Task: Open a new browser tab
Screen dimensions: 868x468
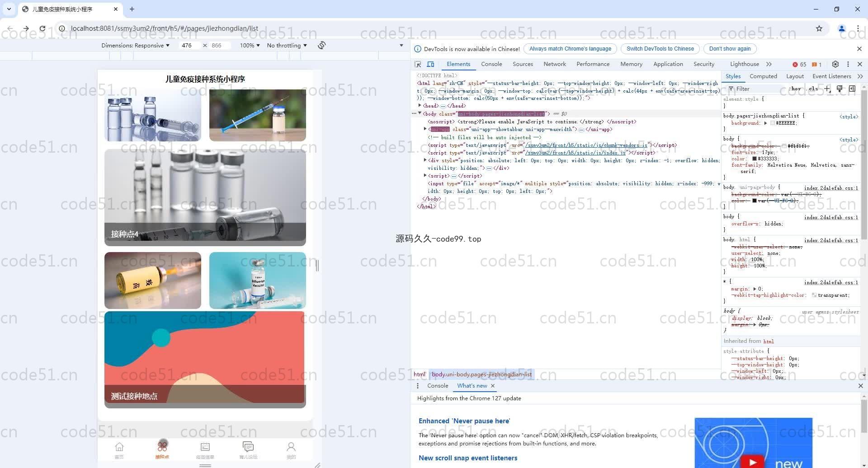Action: 132,9
